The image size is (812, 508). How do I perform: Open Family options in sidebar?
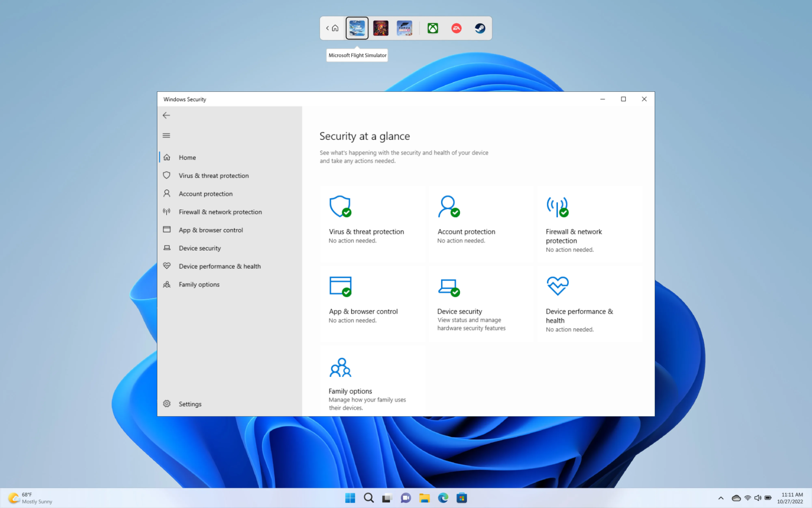tap(230, 284)
